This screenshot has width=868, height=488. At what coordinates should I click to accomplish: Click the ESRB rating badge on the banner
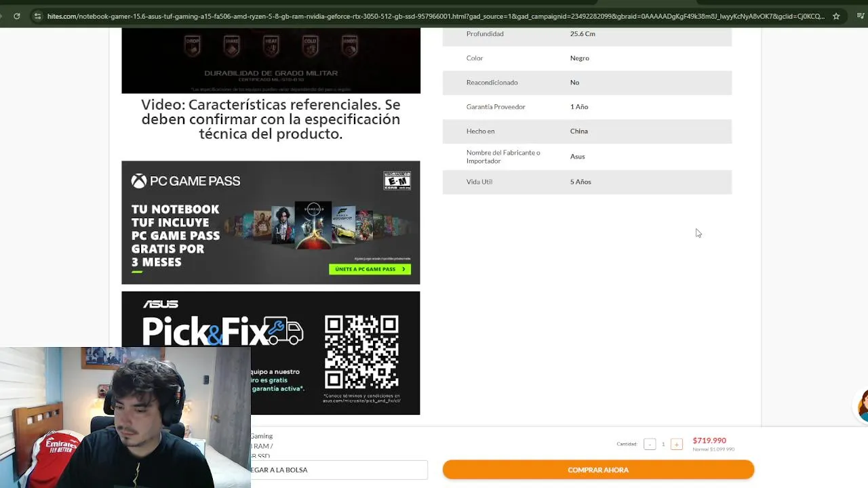[x=397, y=180]
